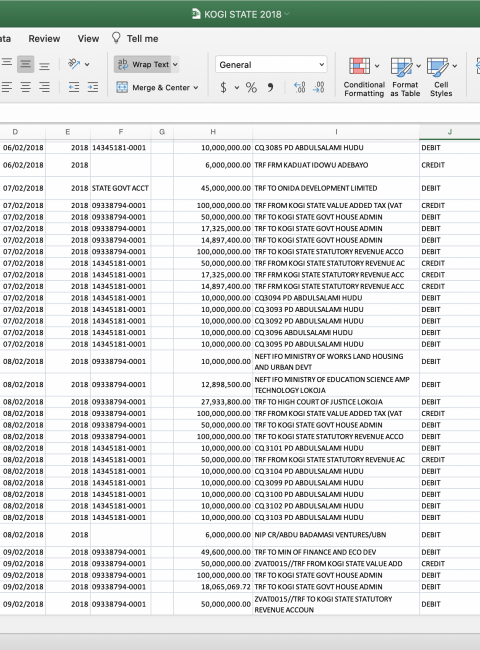Click cell ZVAT0015//TRF FROM KOGI STATE VALUE ADD
The height and width of the screenshot is (650, 480).
tap(336, 564)
